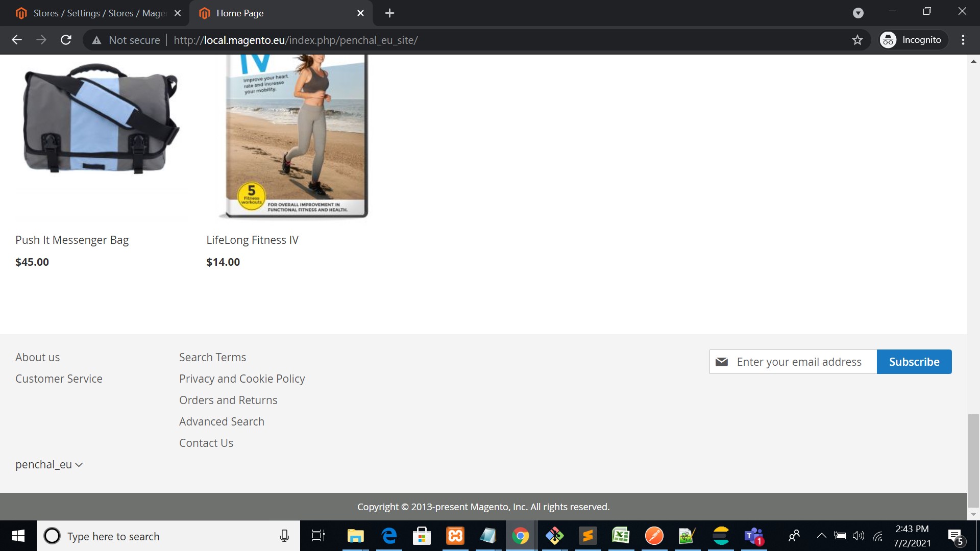Open Microsoft Excel from the taskbar

click(621, 536)
